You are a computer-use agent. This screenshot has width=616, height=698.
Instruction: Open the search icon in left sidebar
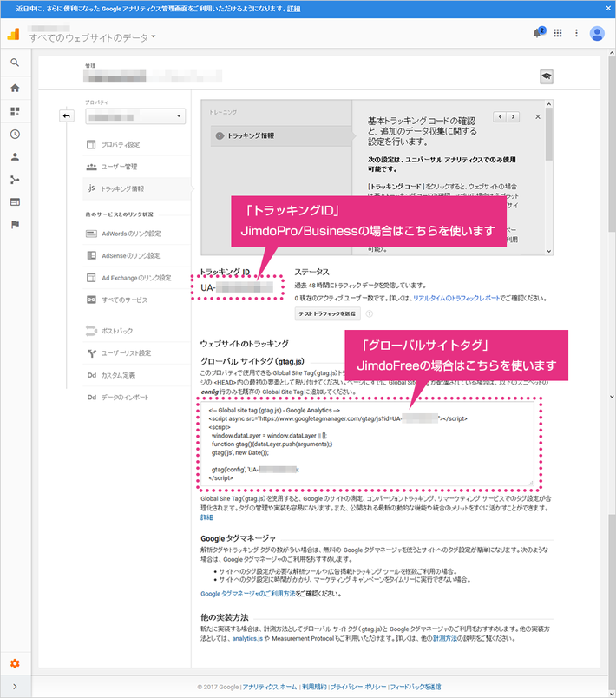click(x=15, y=63)
